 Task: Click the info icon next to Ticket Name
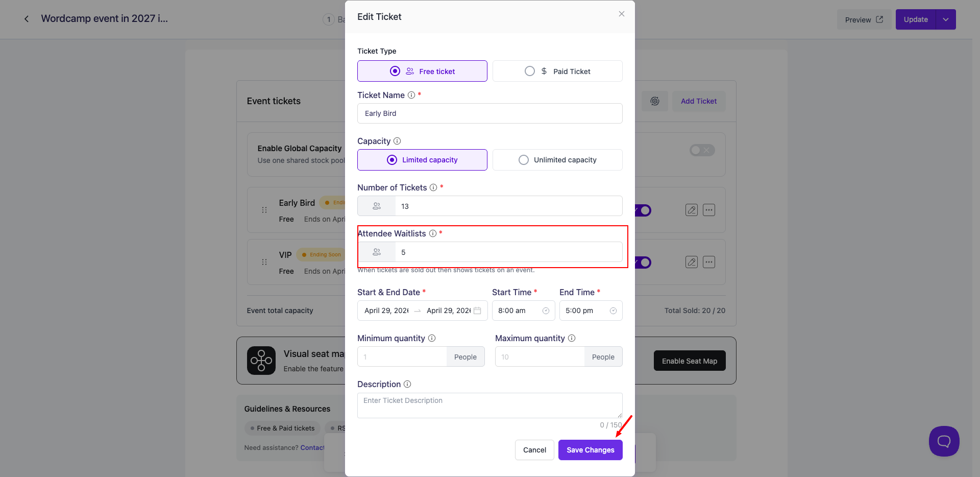pos(411,95)
